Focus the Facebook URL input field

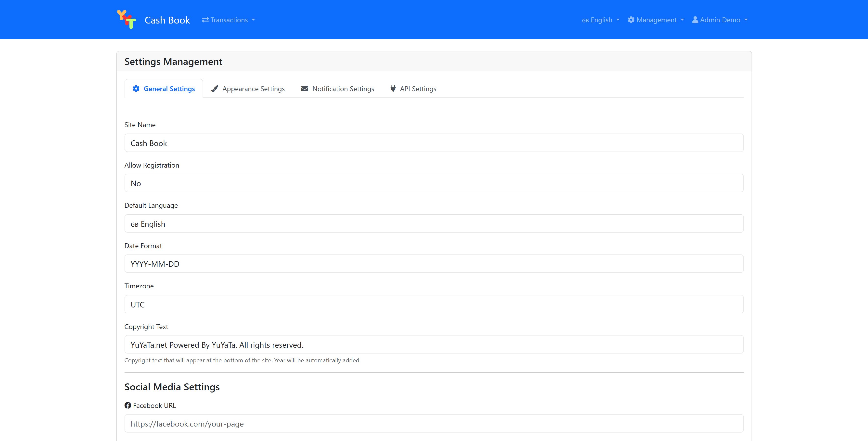point(434,424)
